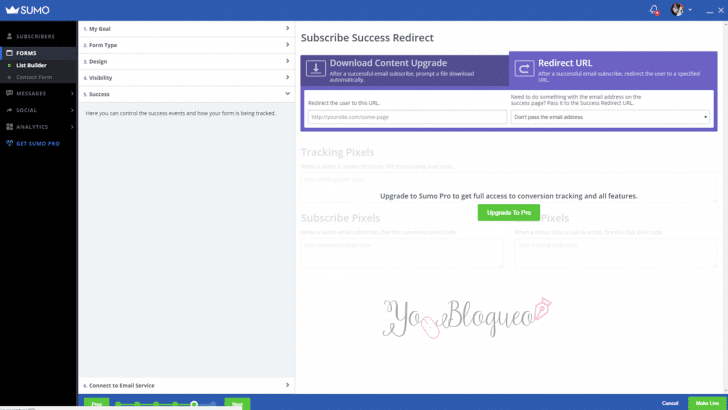Image resolution: width=728 pixels, height=410 pixels.
Task: Open the user avatar menu
Action: click(x=677, y=10)
